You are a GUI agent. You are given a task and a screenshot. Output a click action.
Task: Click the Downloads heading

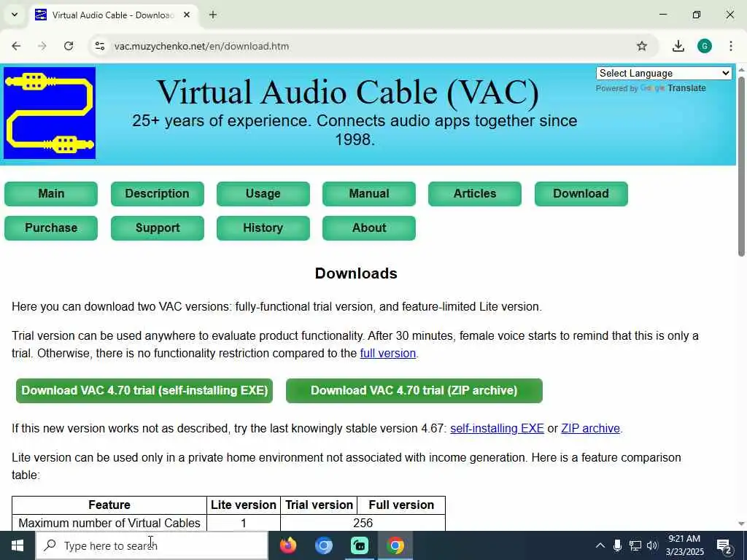356,273
